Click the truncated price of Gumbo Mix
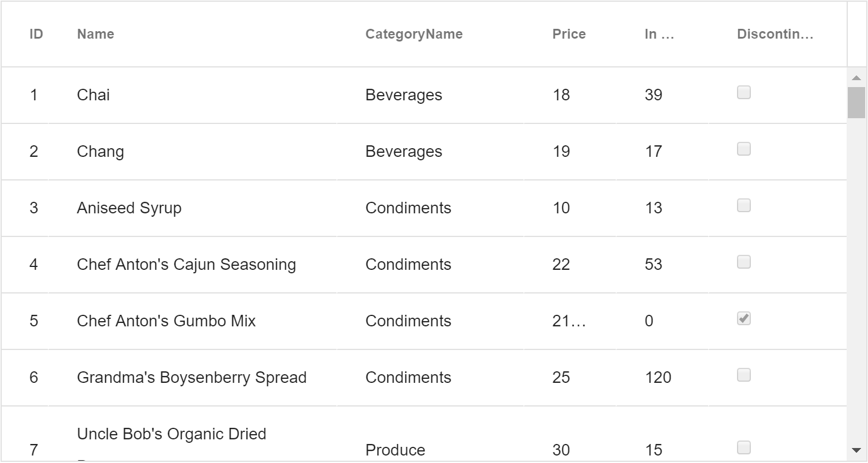868x463 pixels. tap(569, 321)
